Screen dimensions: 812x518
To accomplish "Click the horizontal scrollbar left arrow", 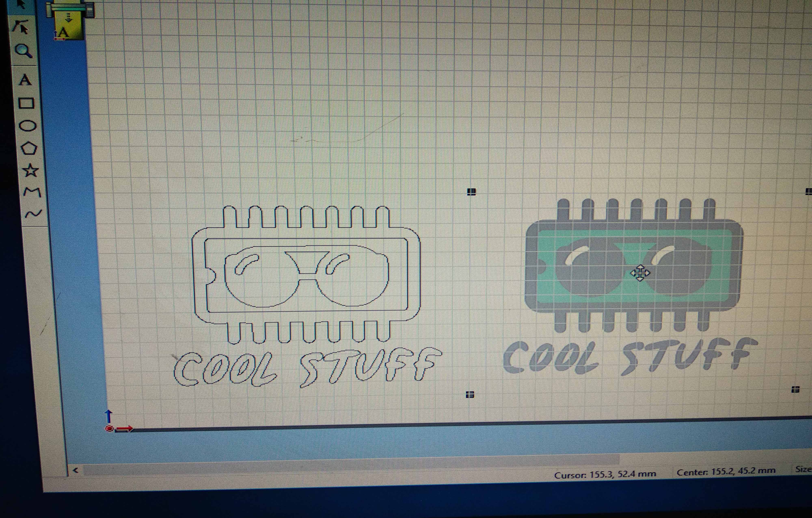I will click(x=76, y=470).
